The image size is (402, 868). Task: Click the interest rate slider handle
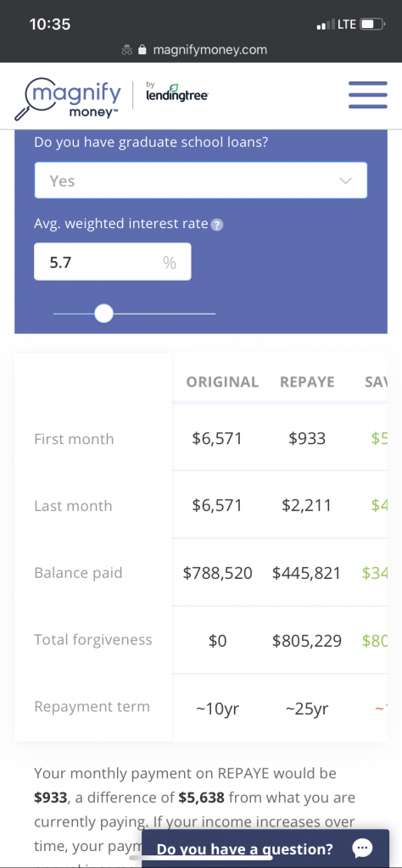pos(103,314)
